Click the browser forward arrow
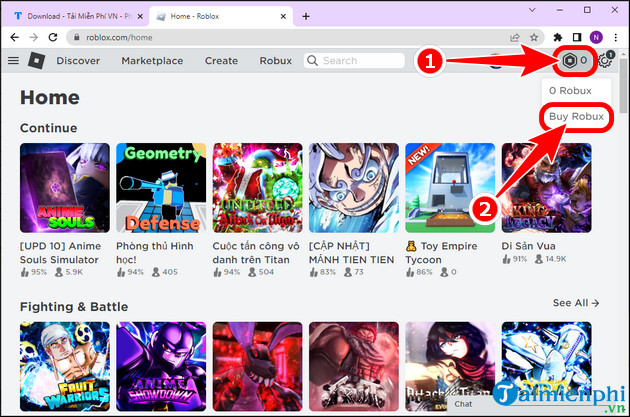The height and width of the screenshot is (417, 630). 34,37
